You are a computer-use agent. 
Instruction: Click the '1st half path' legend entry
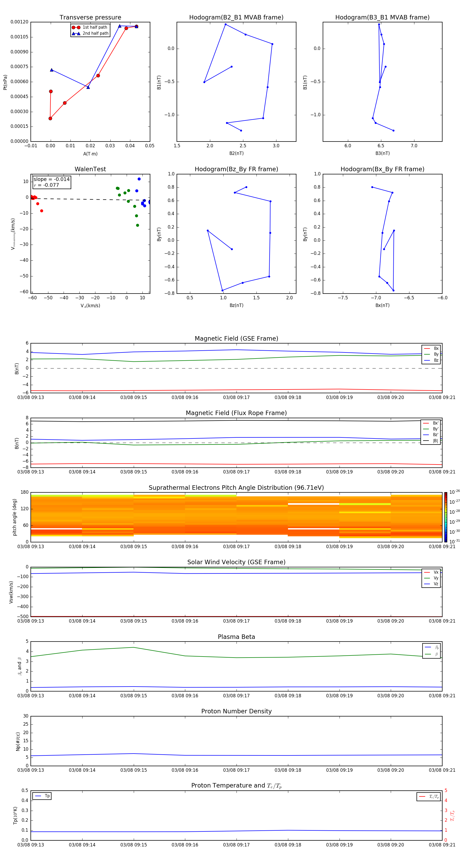[x=90, y=27]
